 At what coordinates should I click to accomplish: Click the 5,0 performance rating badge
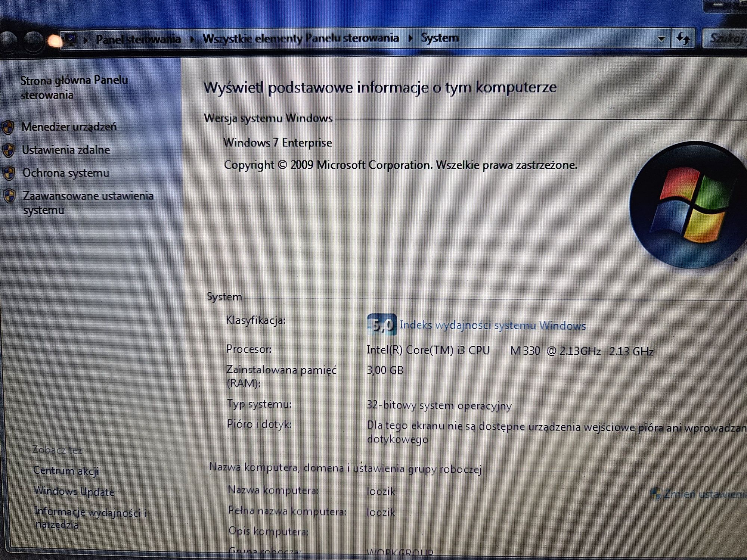click(x=382, y=325)
